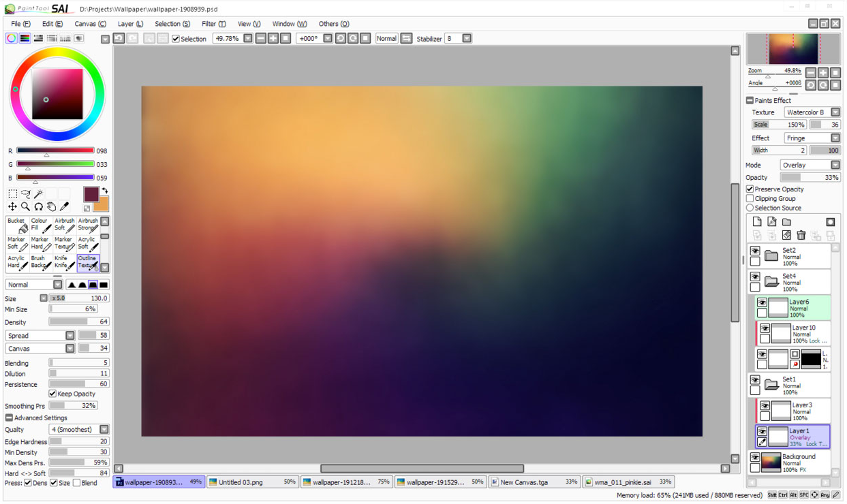This screenshot has height=504, width=847.
Task: Switch to Untitled 03.png tab
Action: pyautogui.click(x=253, y=482)
